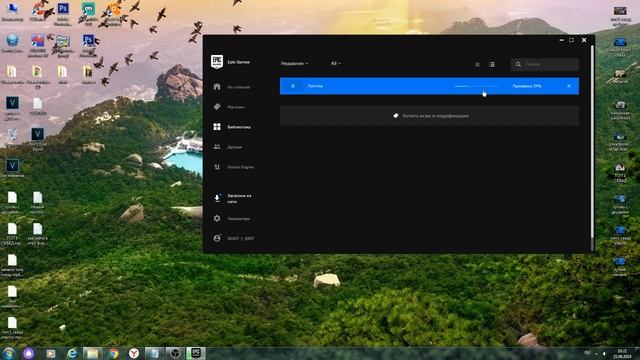Cancel the Fortnite verification with X
640x360 pixels.
569,86
